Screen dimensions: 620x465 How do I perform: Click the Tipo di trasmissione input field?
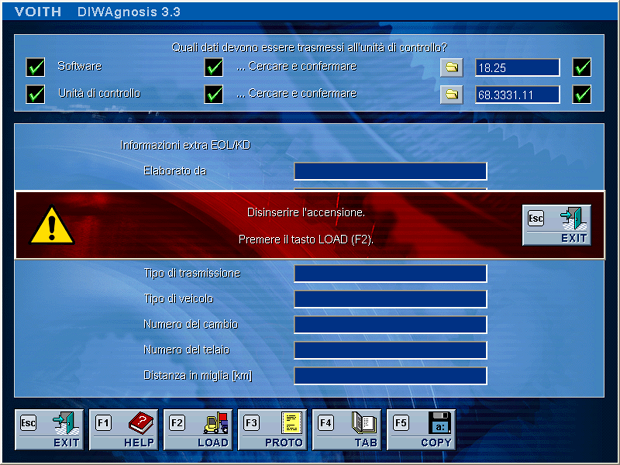pos(390,274)
